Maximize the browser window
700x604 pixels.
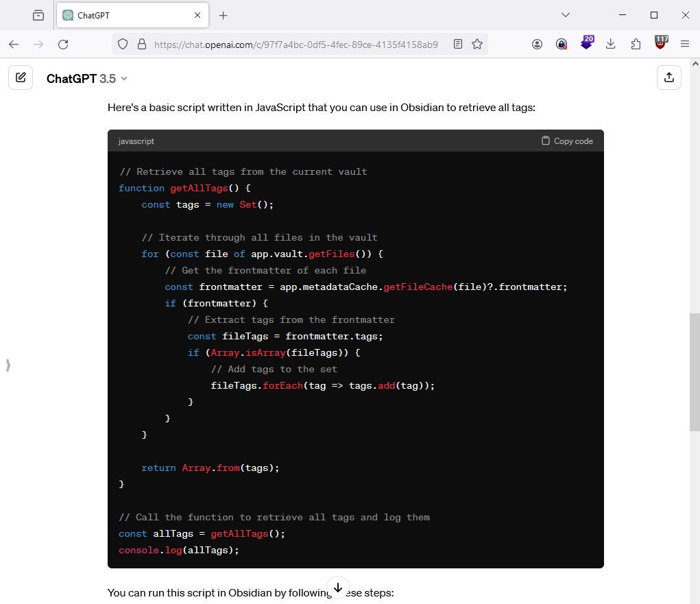[654, 15]
